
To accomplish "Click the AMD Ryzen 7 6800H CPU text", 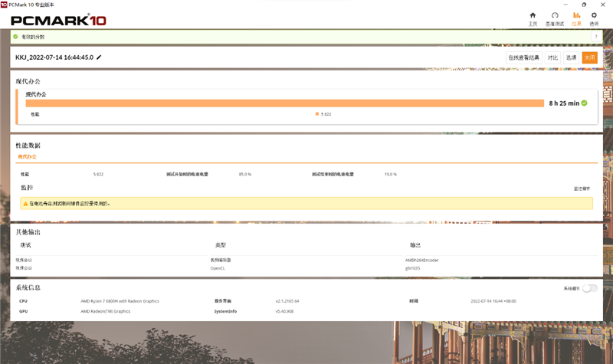I will pyautogui.click(x=120, y=301).
